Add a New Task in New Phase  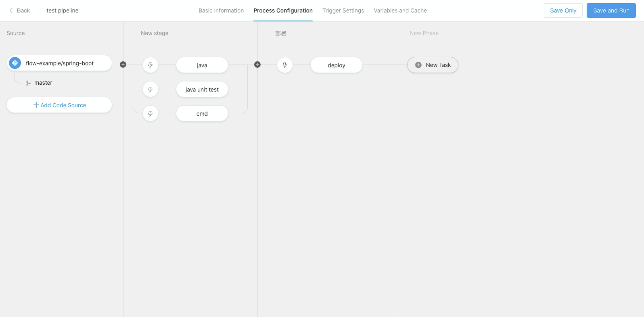point(433,65)
